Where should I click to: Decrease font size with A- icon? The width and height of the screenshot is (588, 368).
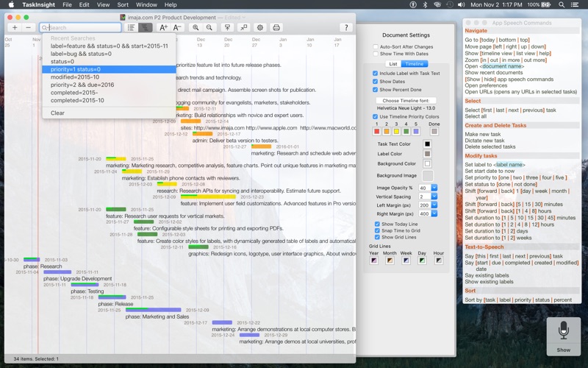pos(177,27)
